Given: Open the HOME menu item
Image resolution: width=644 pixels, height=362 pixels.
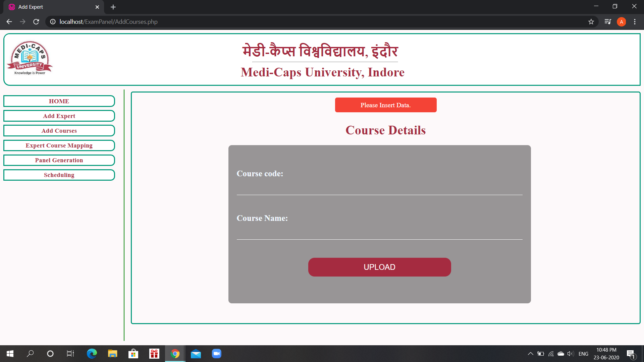Looking at the screenshot, I should tap(59, 101).
